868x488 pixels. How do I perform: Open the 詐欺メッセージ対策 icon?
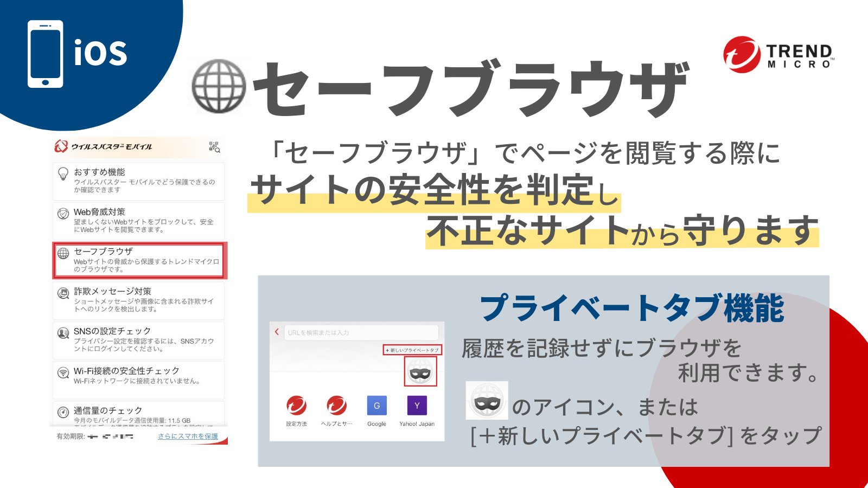point(63,293)
